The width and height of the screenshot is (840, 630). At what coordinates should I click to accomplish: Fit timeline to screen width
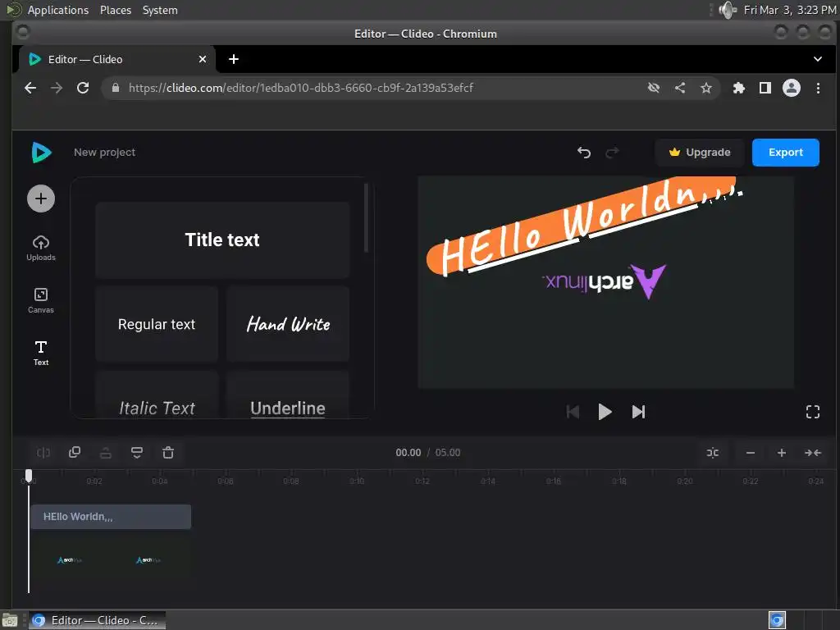813,453
